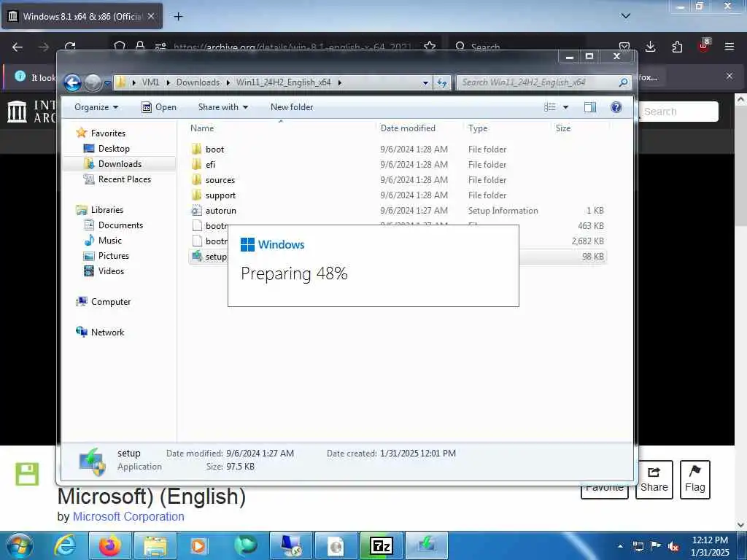This screenshot has height=560, width=747.
Task: Select Favorites header in navigation pane
Action: [x=108, y=133]
